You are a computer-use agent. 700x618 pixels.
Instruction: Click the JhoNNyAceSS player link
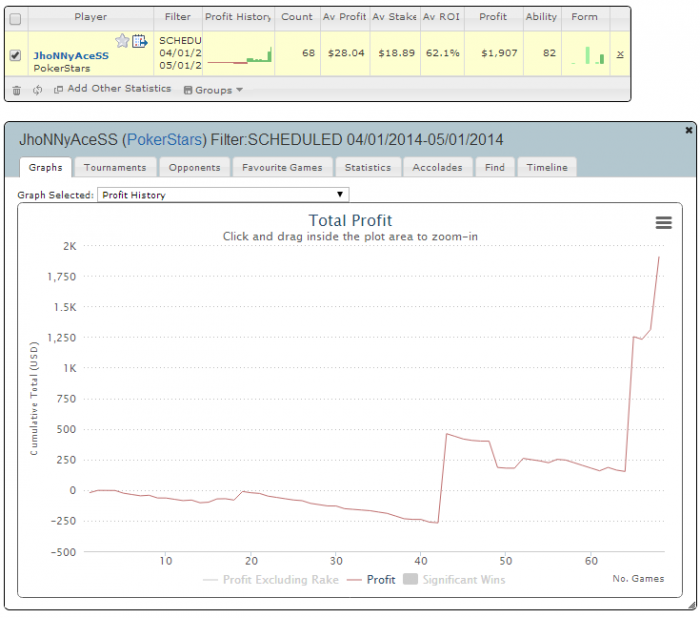pos(71,55)
